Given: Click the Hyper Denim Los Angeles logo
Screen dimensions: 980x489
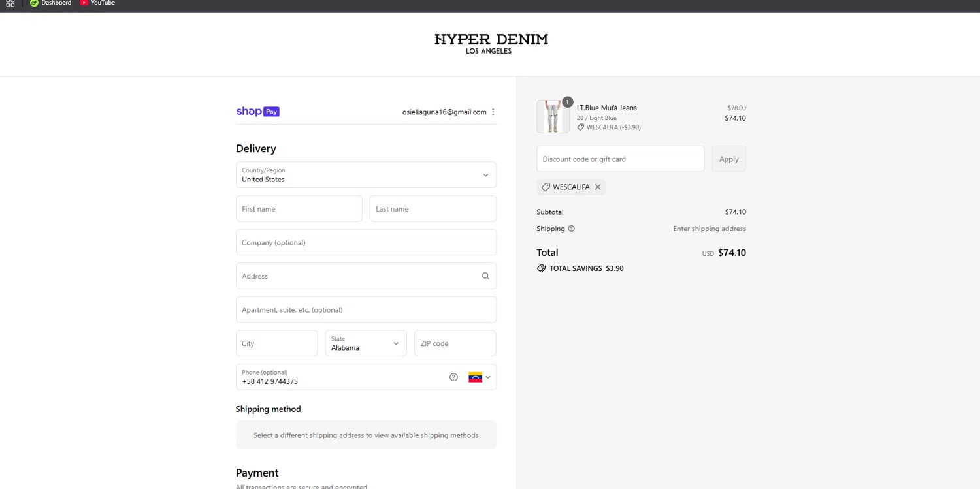Looking at the screenshot, I should tap(491, 44).
